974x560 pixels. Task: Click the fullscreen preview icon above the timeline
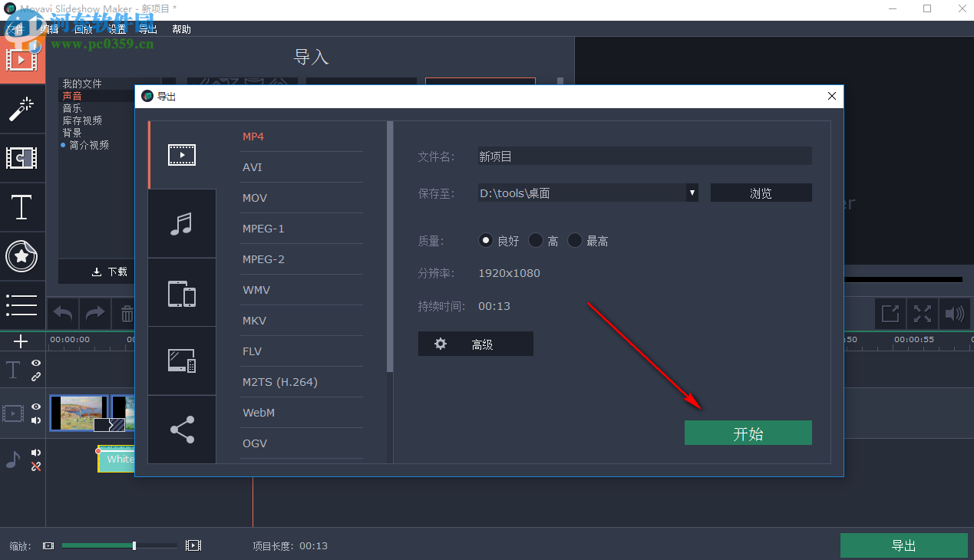coord(921,313)
